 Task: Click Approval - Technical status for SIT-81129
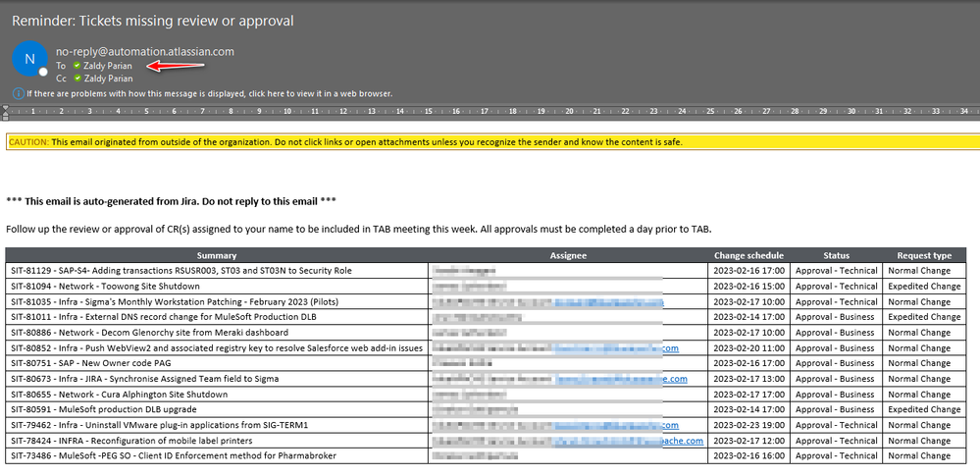[x=836, y=271]
